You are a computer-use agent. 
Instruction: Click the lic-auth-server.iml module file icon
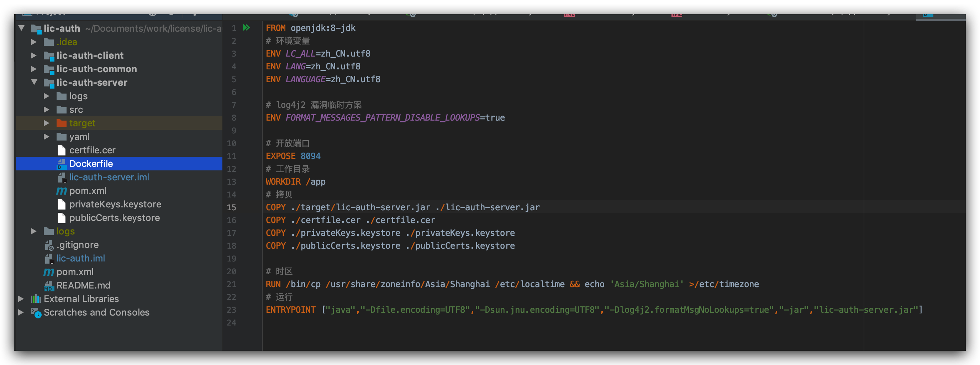(61, 178)
